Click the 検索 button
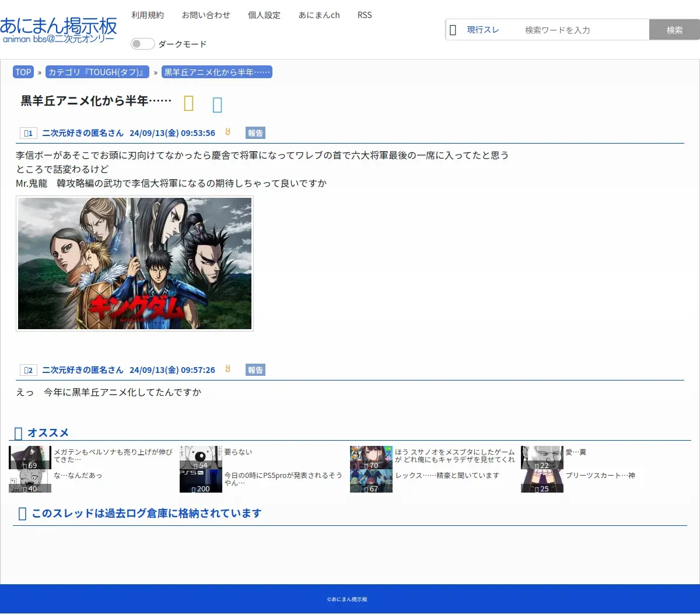This screenshot has height=614, width=700. 674,30
